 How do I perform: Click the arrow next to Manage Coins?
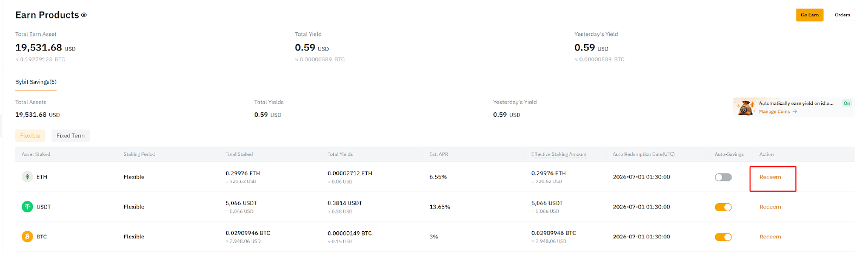[795, 112]
